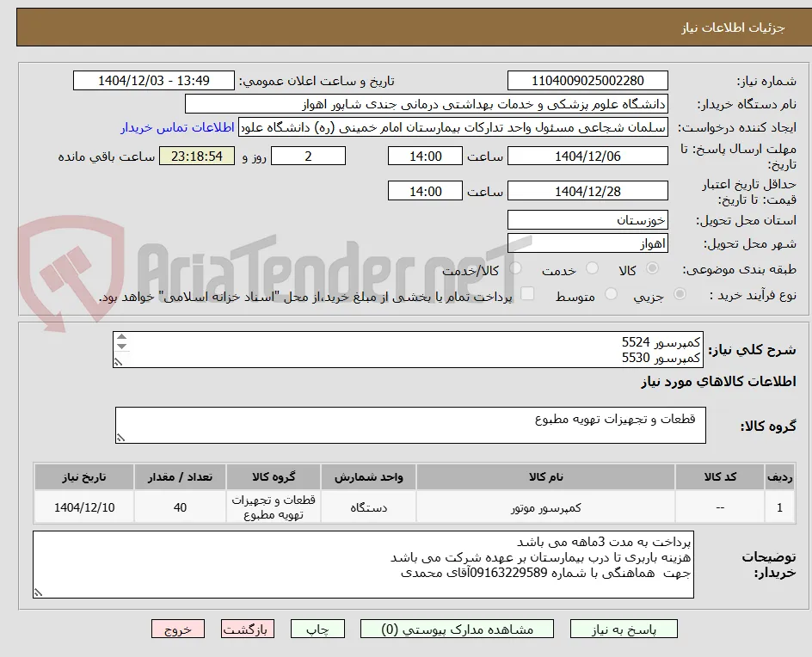The width and height of the screenshot is (812, 657).
Task: Click the response deadline date 1404/12/06
Action: tap(587, 156)
